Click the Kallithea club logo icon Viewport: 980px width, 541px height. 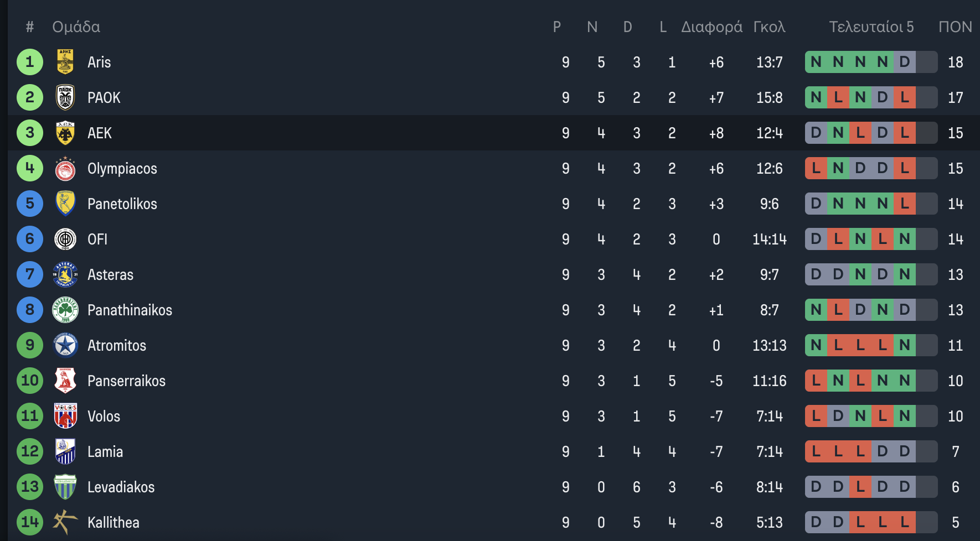coord(65,522)
